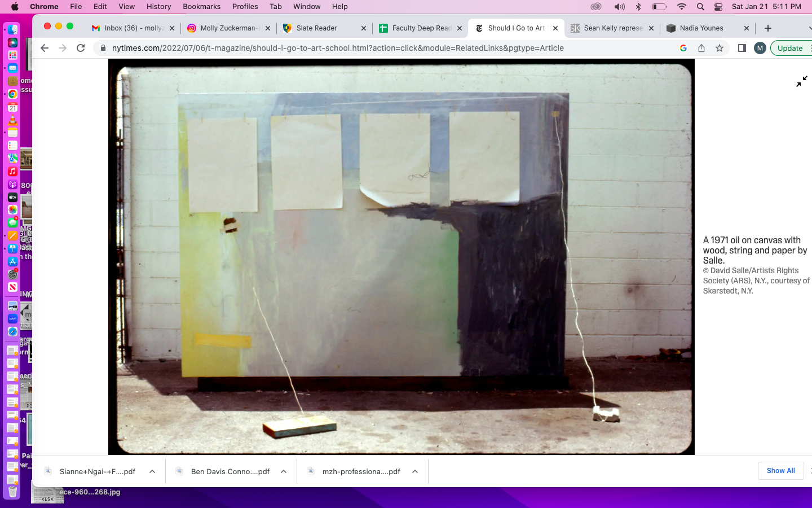Open Messages from the Dock
The height and width of the screenshot is (508, 812).
pyautogui.click(x=12, y=223)
